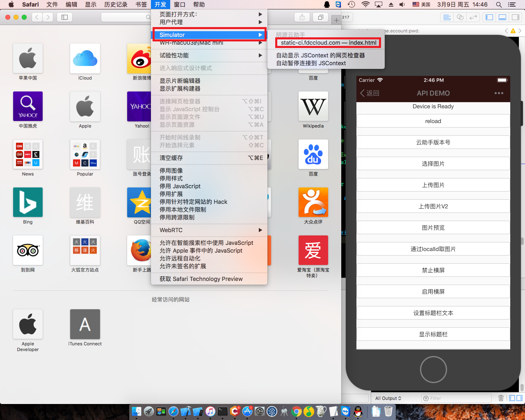The height and width of the screenshot is (420, 525).
Task: Open the 爱淘宝 favorite tile
Action: click(313, 250)
